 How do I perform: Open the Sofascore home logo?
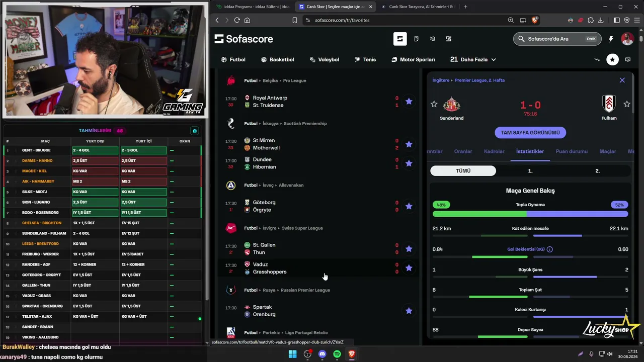coord(244,39)
